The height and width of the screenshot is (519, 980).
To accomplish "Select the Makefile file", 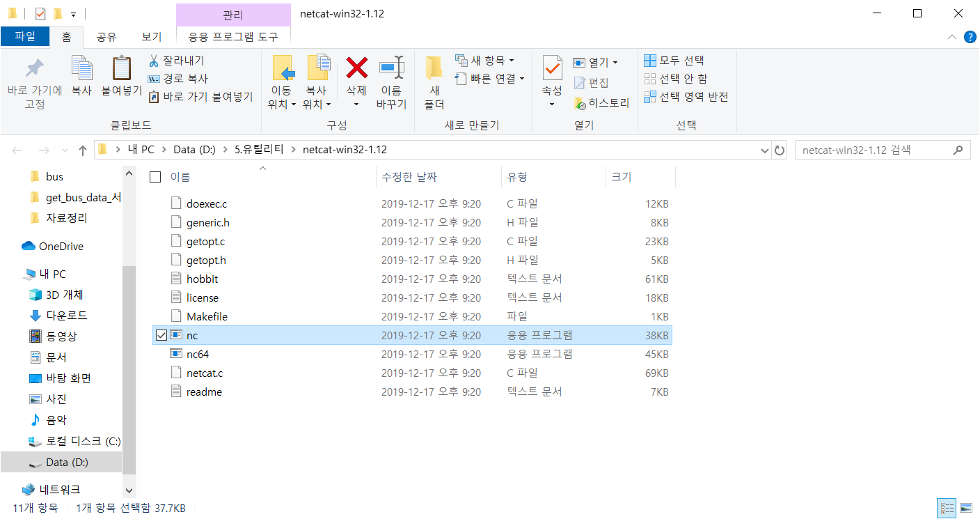I will (x=207, y=316).
